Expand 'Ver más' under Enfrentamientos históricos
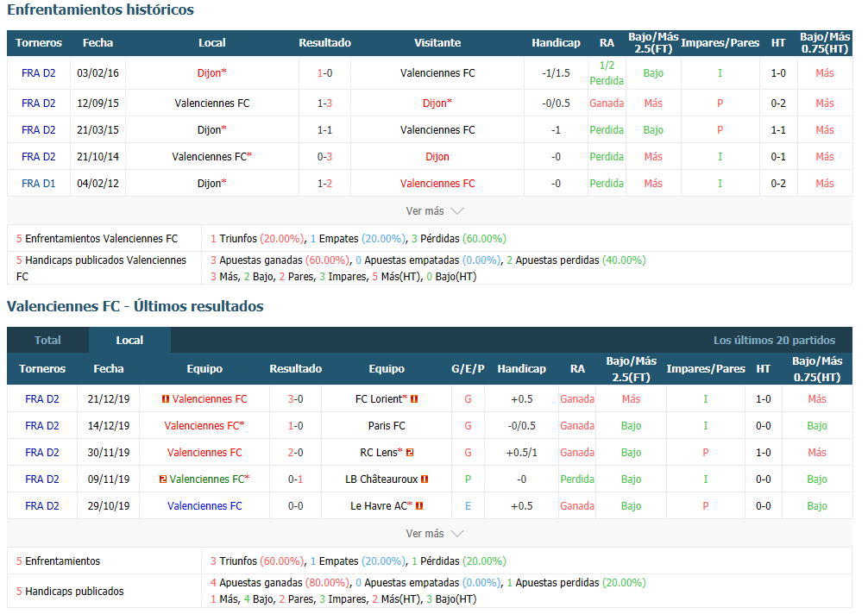The image size is (868, 614). [435, 210]
